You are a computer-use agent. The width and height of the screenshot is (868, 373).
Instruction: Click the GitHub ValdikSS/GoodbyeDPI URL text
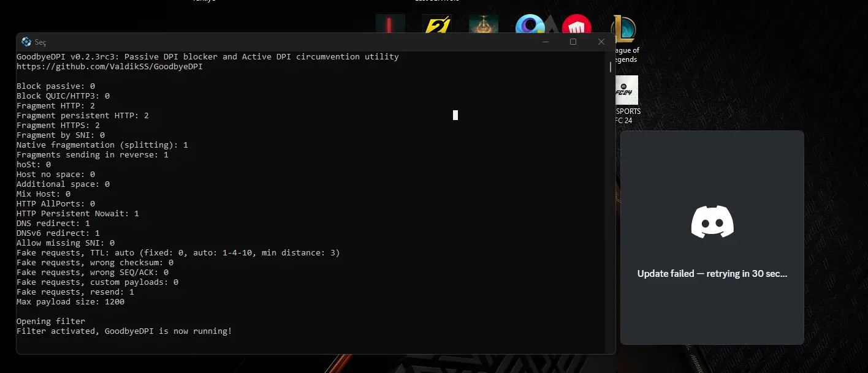(110, 67)
